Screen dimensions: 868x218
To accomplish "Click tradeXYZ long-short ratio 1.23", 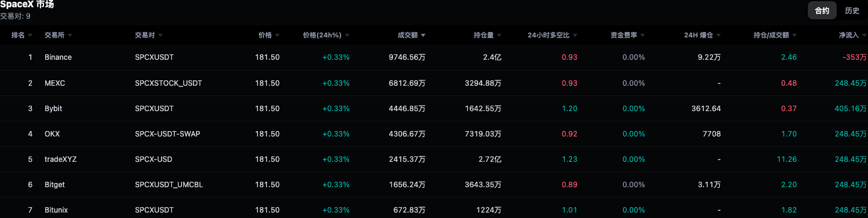I will tap(569, 159).
